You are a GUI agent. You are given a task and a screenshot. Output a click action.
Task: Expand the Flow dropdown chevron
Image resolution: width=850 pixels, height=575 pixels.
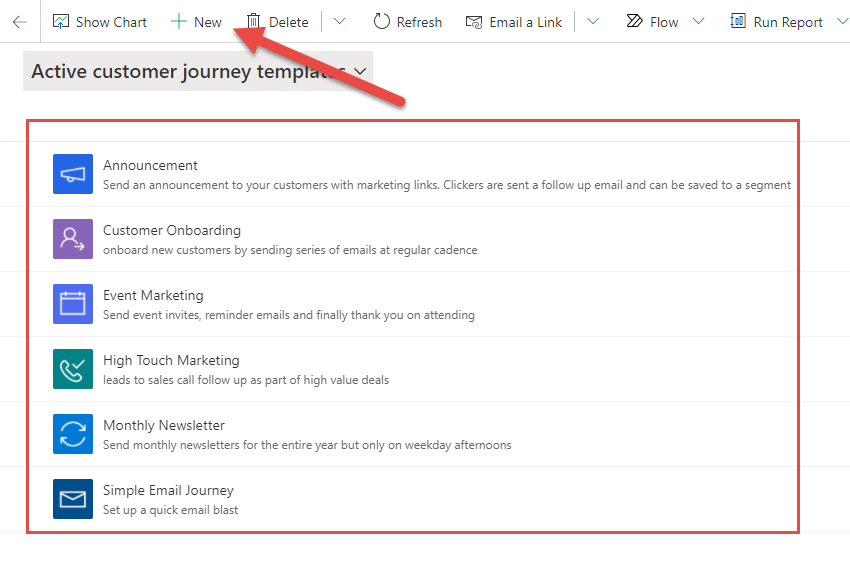[698, 22]
